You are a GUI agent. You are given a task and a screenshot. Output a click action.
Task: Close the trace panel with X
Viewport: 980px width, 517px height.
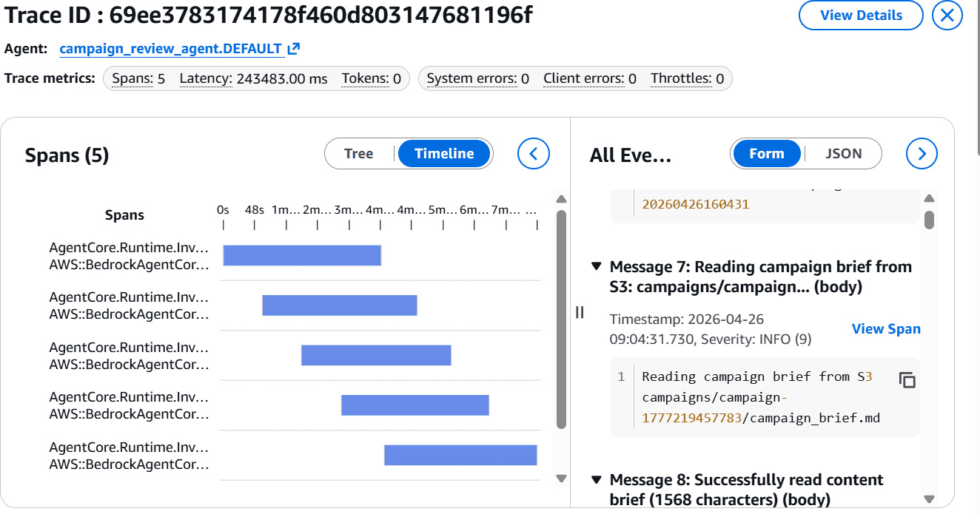[x=947, y=16]
